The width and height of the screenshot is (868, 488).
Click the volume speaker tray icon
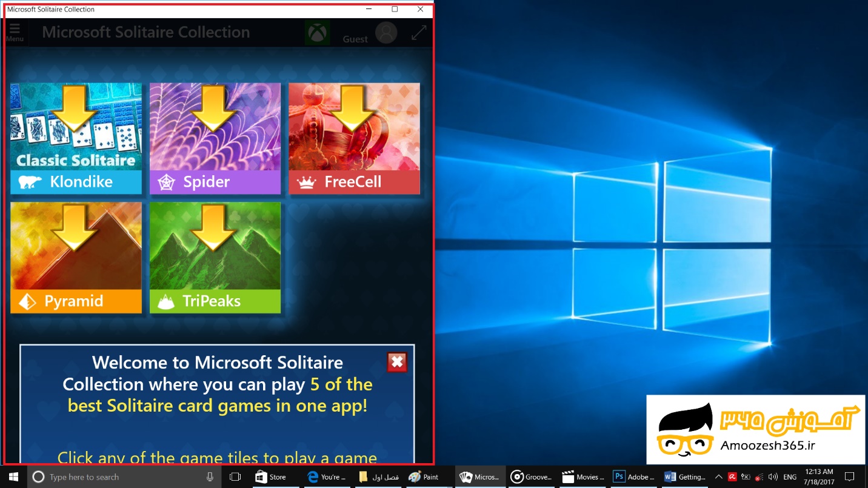pyautogui.click(x=773, y=477)
